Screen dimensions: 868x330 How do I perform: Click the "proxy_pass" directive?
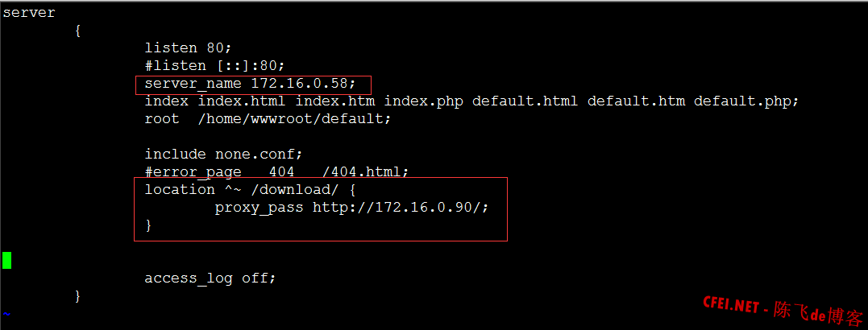[x=259, y=207]
